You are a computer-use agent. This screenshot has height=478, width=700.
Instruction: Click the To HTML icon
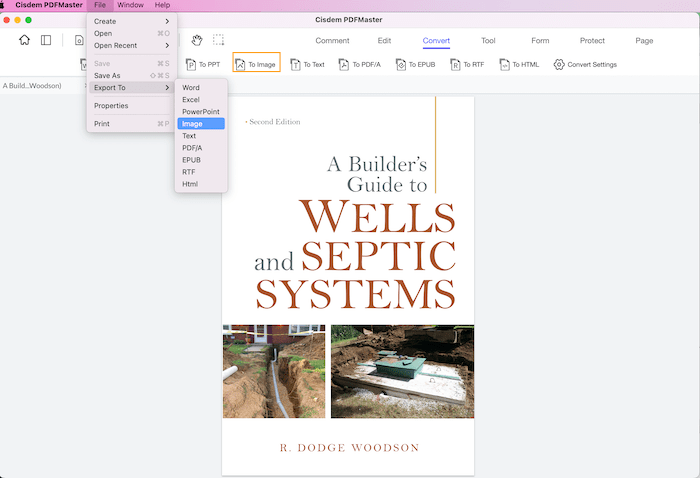pos(504,65)
